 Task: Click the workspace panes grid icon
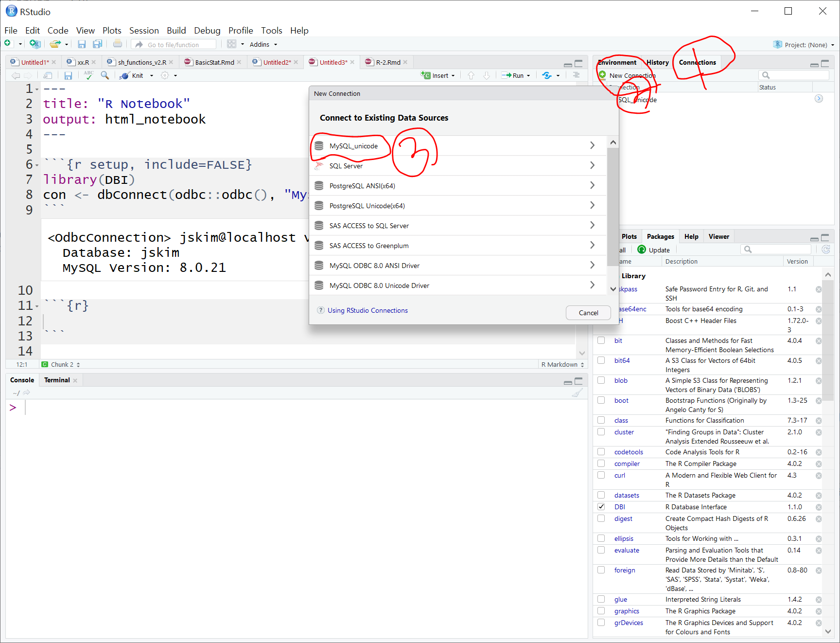click(232, 44)
